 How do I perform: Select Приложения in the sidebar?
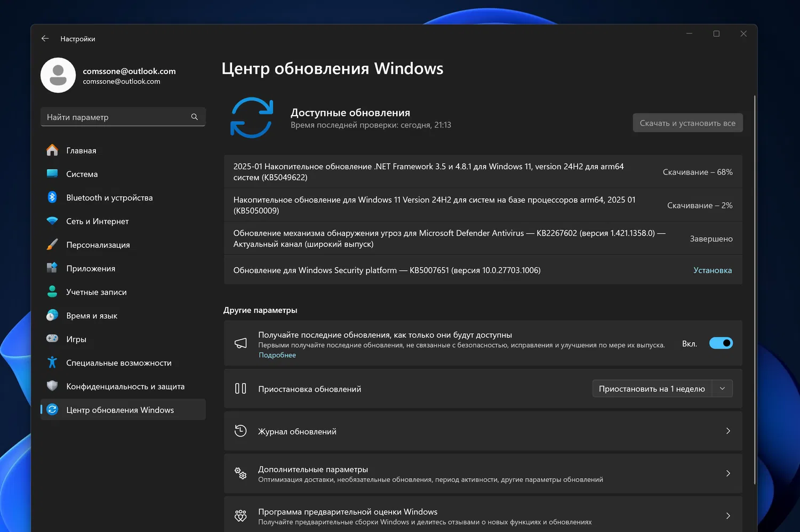[x=123, y=268]
